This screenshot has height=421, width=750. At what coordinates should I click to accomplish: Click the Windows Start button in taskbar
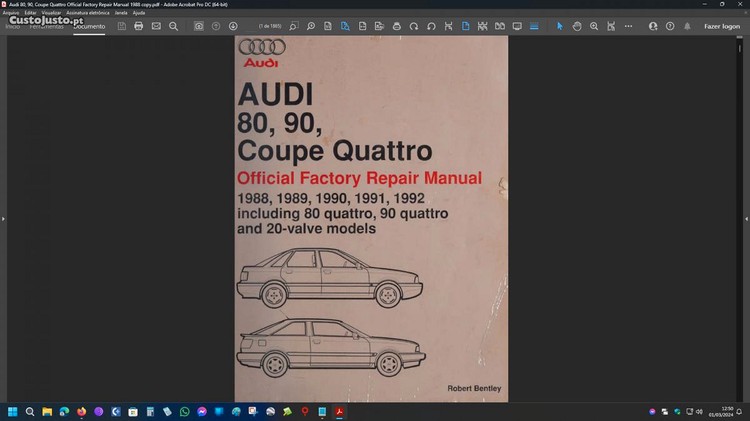(x=13, y=411)
